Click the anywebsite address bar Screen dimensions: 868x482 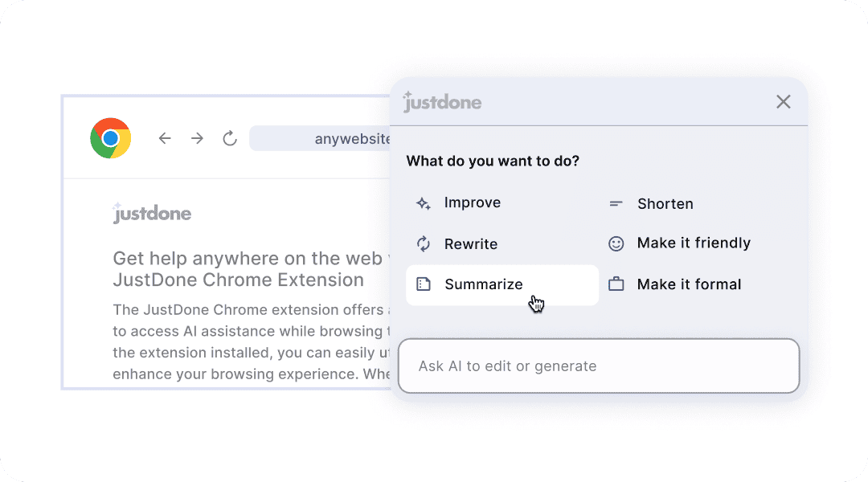point(320,138)
